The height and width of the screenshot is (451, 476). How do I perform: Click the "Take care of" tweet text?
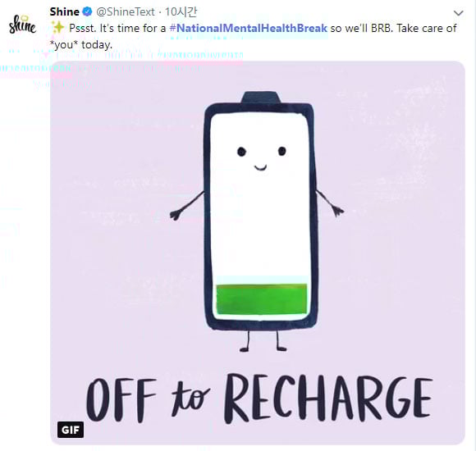[x=427, y=28]
